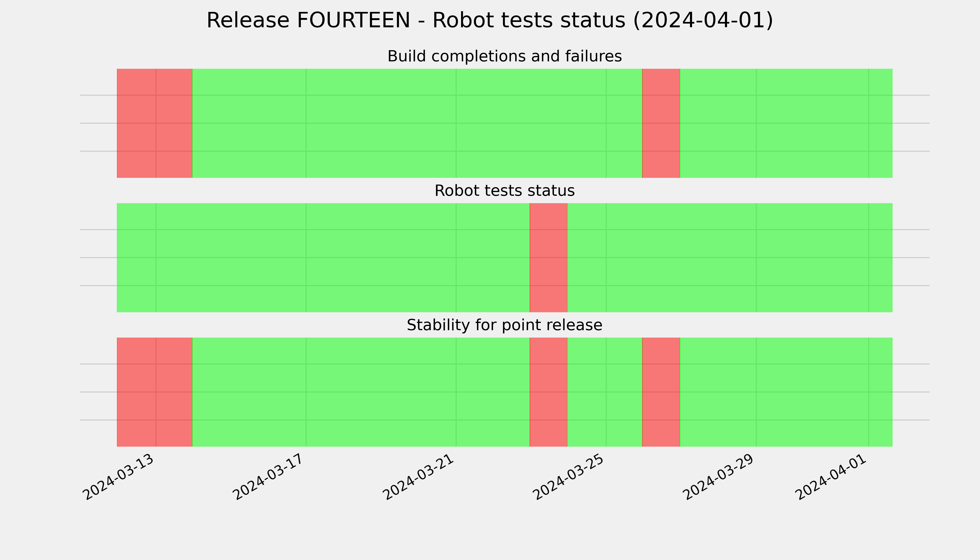Click the 'Stability for point release' subplot title
Viewport: 980px width, 560px height.
tap(504, 325)
